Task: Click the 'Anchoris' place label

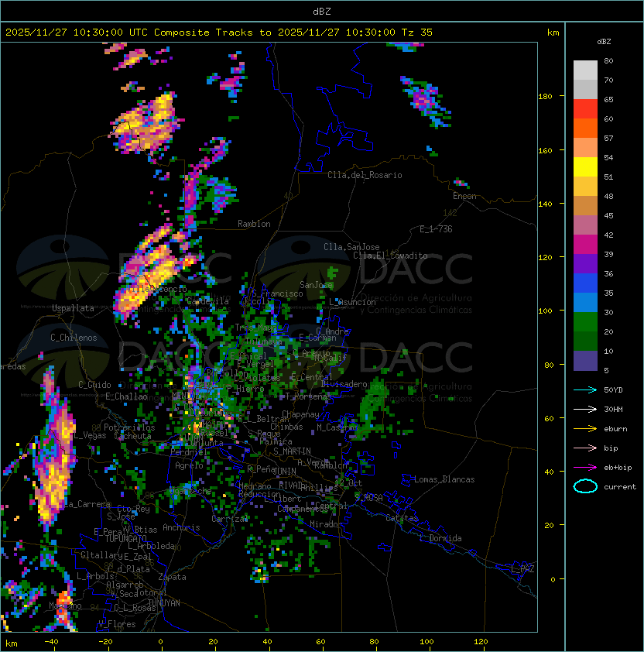Action: click(x=181, y=527)
